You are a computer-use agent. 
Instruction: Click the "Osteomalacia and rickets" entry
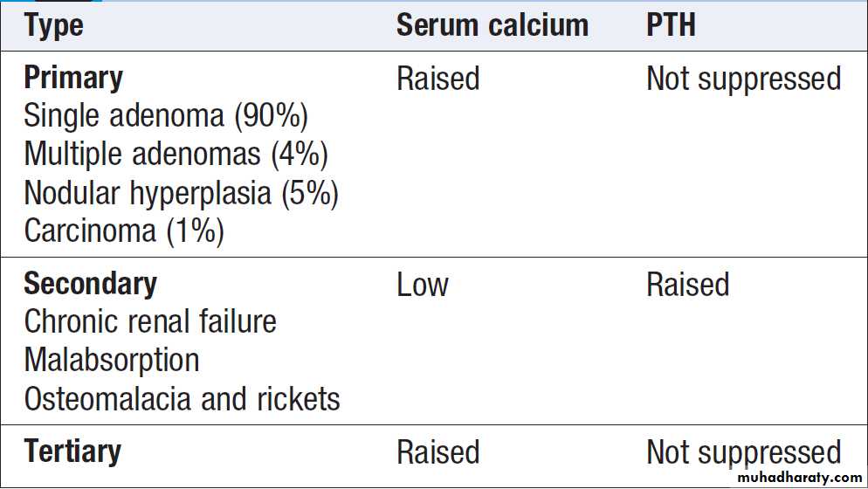point(182,399)
